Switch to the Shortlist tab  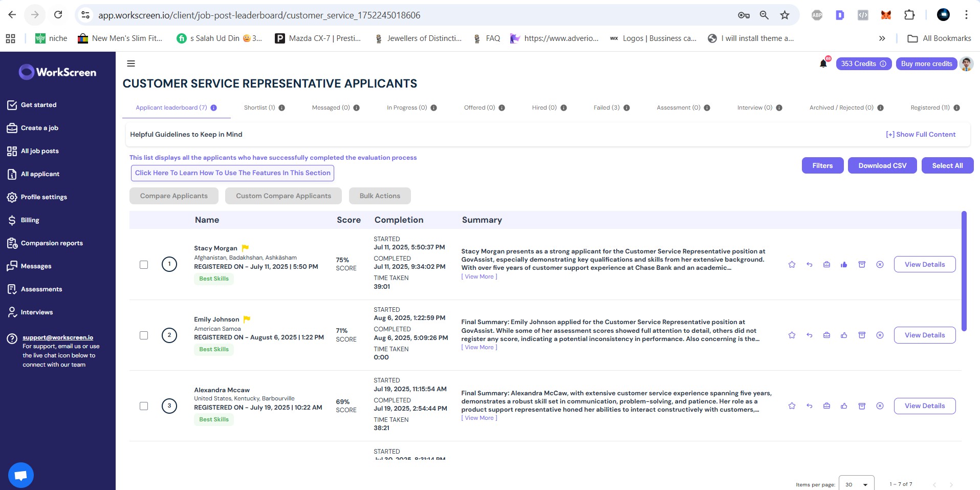click(259, 108)
